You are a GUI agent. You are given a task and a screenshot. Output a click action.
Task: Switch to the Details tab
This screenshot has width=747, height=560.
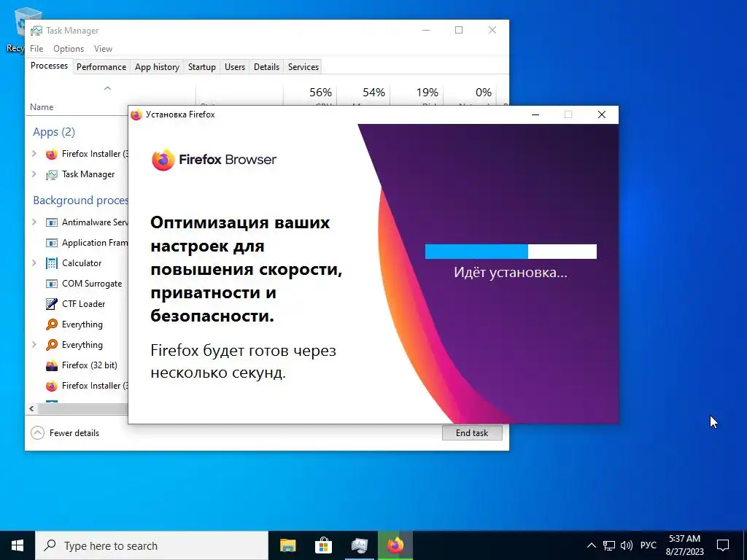(266, 67)
